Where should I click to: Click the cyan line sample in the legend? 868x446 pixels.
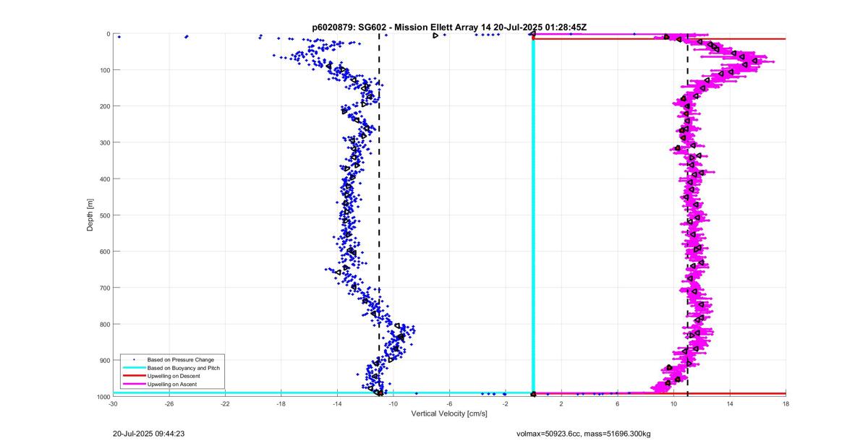tap(133, 368)
